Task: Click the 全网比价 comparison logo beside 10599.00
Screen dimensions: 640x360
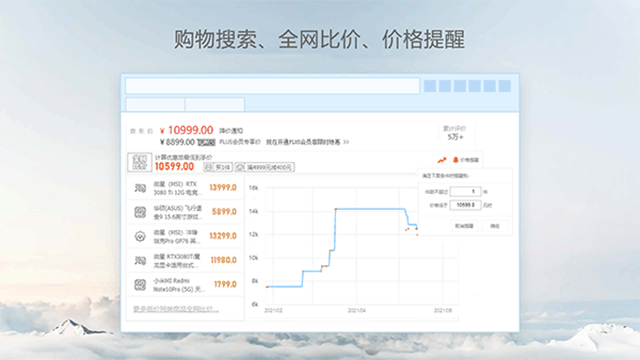Action: click(140, 162)
